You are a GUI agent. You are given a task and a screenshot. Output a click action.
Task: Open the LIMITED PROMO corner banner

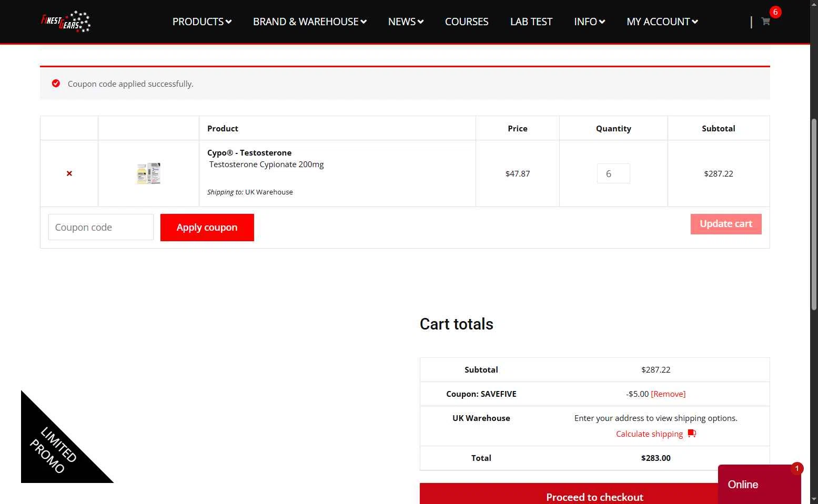tap(54, 450)
